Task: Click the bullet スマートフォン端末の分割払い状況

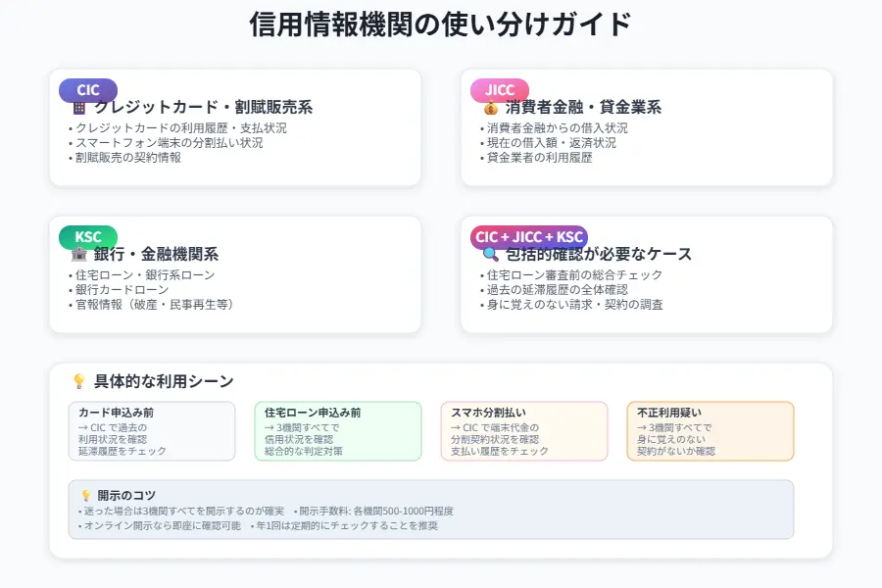Action: click(166, 143)
